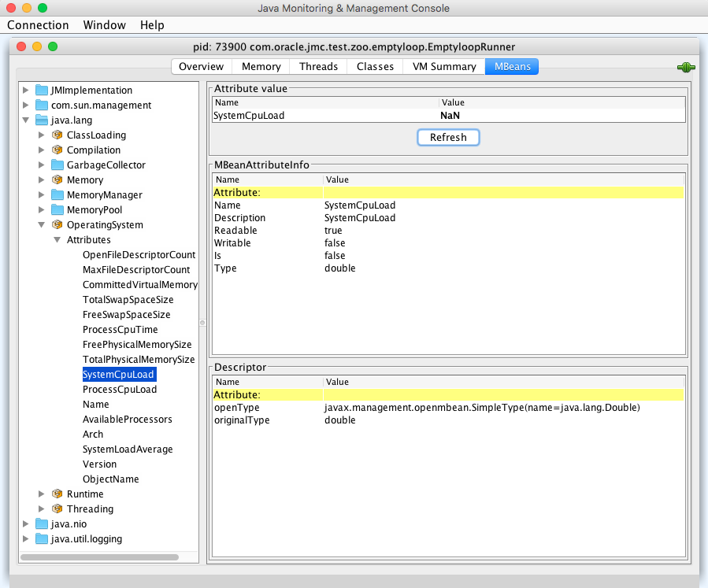708x588 pixels.
Task: Click the JMImplementation folder icon
Action: [x=42, y=91]
